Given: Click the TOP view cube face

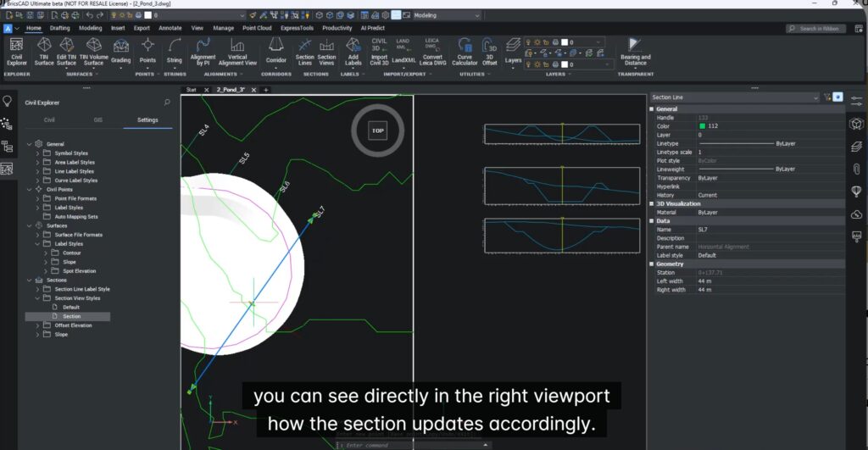Looking at the screenshot, I should click(x=378, y=131).
